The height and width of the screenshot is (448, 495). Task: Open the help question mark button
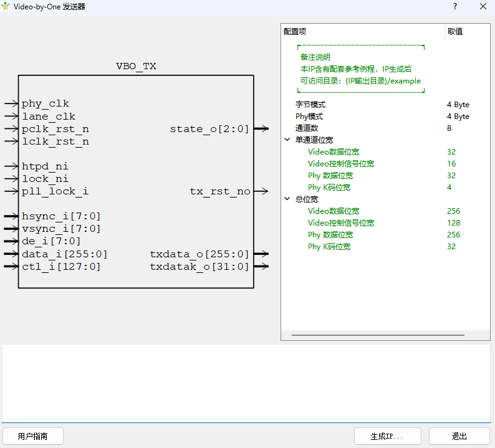[455, 6]
